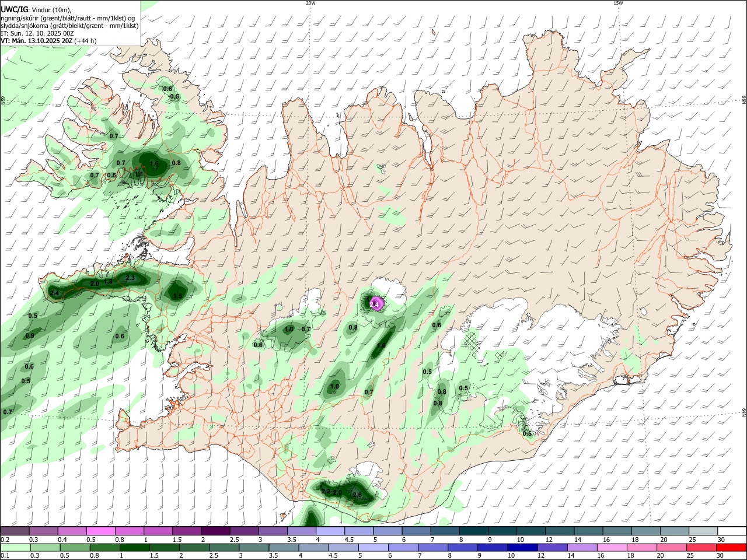Select the '0.4' label in the legend

(x=62, y=540)
